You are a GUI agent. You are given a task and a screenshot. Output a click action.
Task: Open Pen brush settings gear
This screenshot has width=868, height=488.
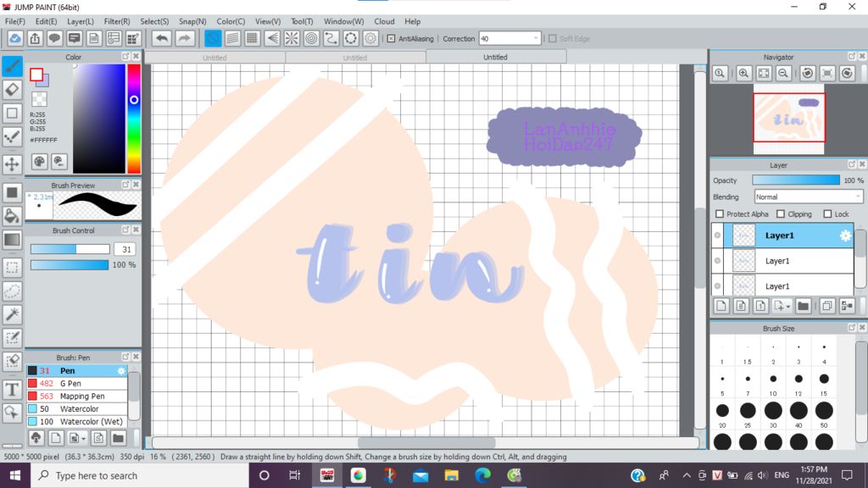(x=121, y=371)
